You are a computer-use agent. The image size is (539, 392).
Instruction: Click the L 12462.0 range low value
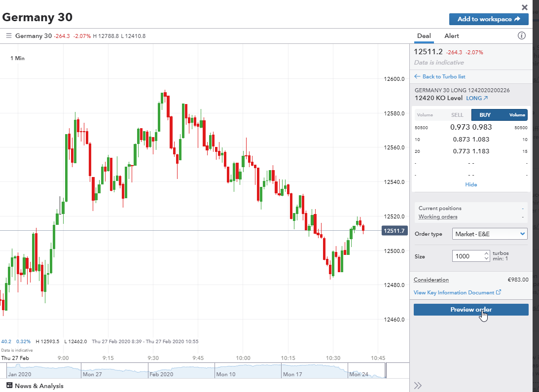[x=75, y=341]
